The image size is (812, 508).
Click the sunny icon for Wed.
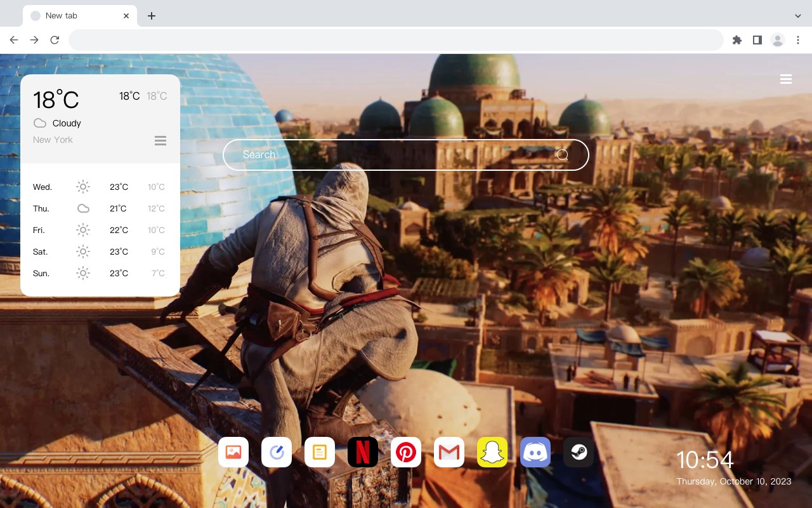[83, 187]
